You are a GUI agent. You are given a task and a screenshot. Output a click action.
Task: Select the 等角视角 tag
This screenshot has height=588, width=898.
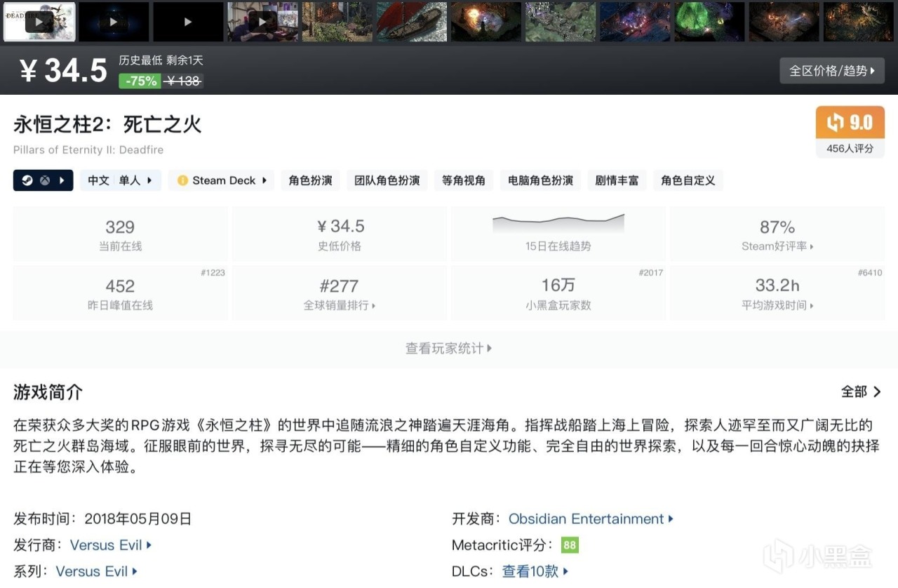click(464, 180)
